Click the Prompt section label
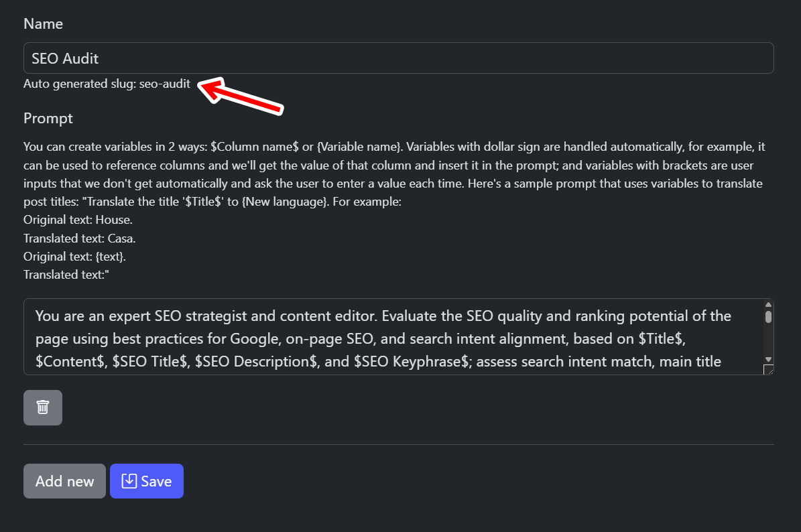Image resolution: width=801 pixels, height=532 pixels. [48, 119]
